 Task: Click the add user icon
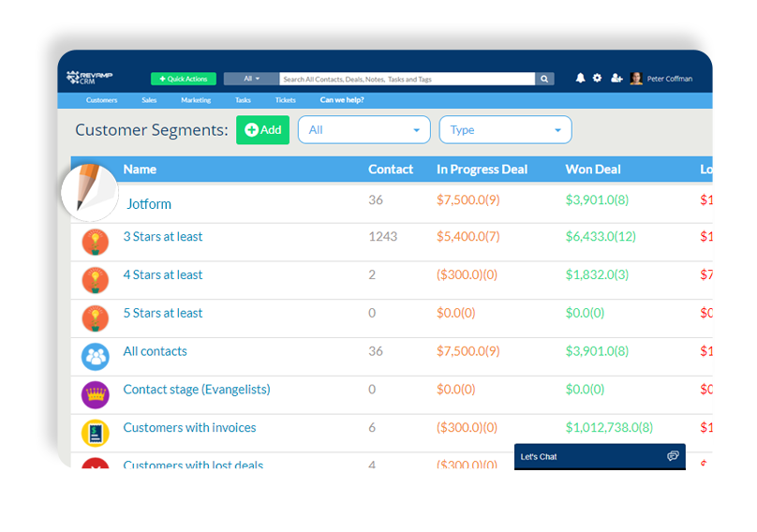616,78
